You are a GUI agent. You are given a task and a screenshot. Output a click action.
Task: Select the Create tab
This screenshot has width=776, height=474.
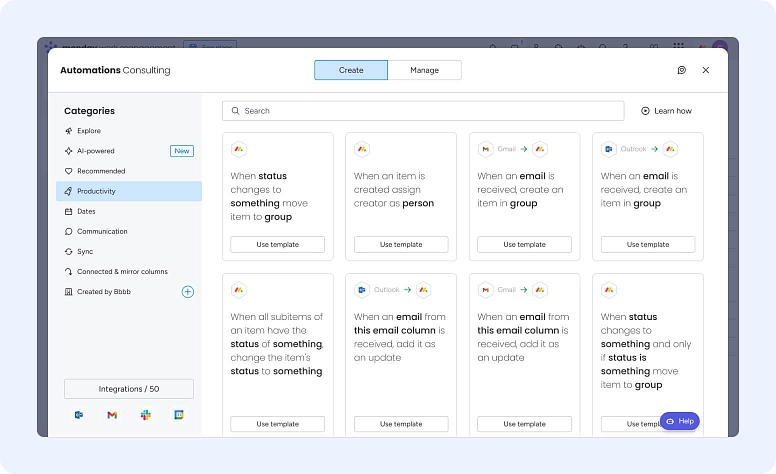coord(351,70)
